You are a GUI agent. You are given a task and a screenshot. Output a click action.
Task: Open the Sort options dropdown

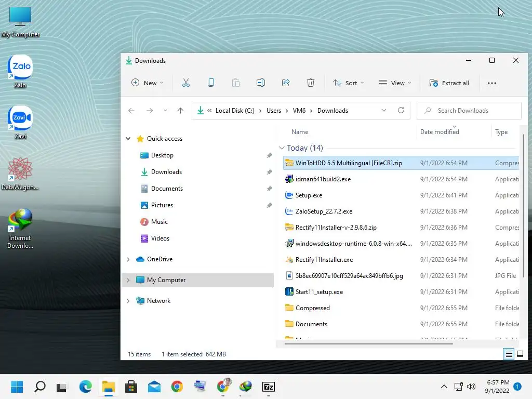point(349,83)
